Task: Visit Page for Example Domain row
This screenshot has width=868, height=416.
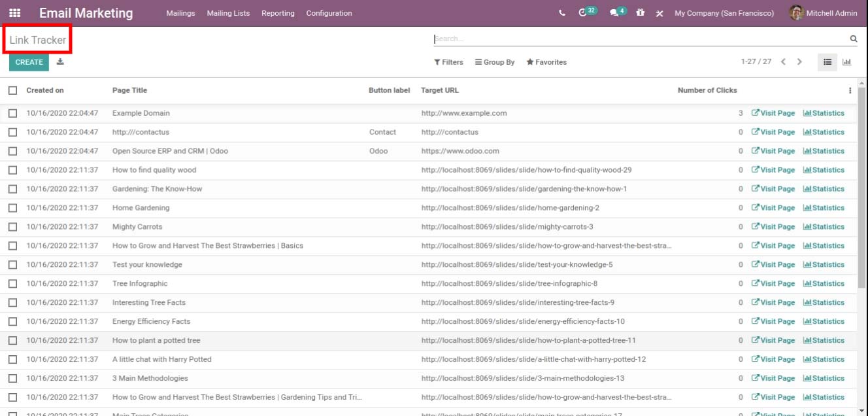Action: point(773,113)
